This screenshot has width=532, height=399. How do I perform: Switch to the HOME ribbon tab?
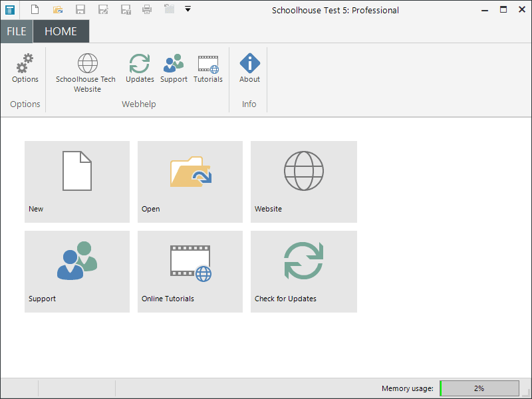coord(61,31)
